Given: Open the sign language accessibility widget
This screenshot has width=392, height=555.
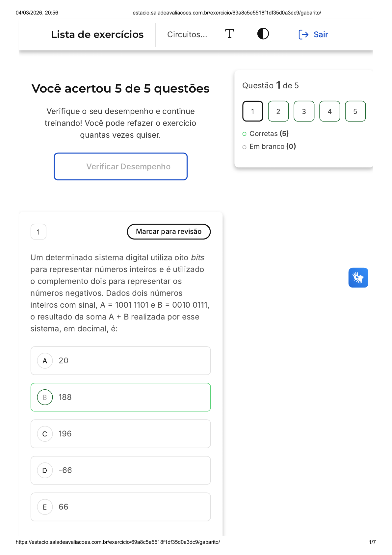Looking at the screenshot, I should [358, 278].
